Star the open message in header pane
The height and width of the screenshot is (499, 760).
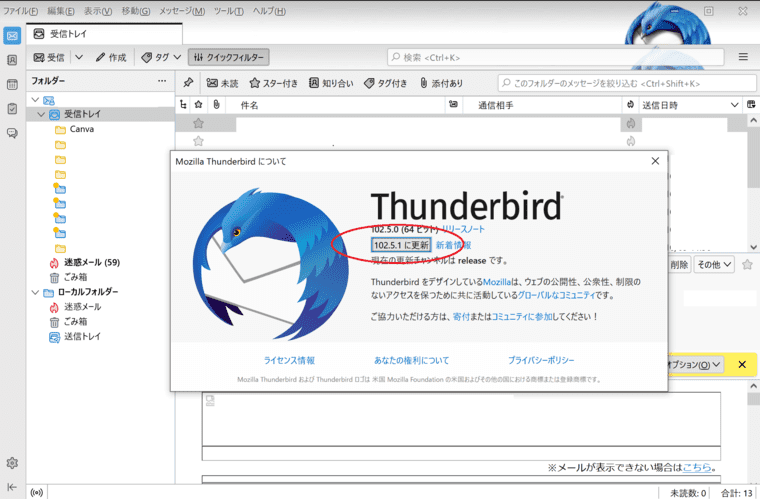pyautogui.click(x=747, y=265)
